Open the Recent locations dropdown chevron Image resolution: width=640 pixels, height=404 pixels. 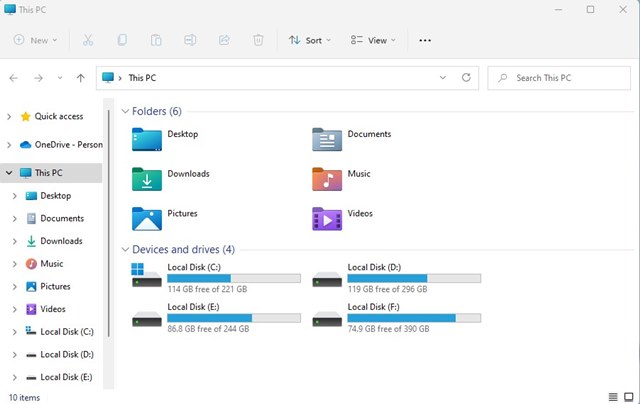(60, 78)
